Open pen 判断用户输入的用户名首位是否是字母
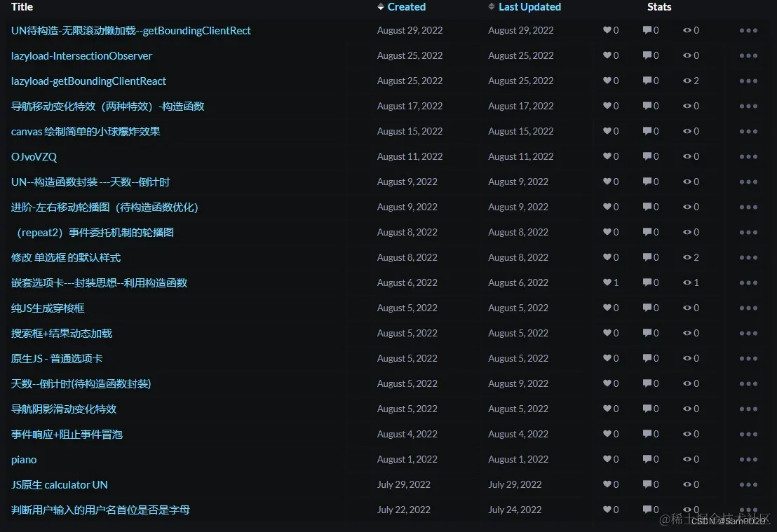The image size is (777, 532). pos(100,510)
